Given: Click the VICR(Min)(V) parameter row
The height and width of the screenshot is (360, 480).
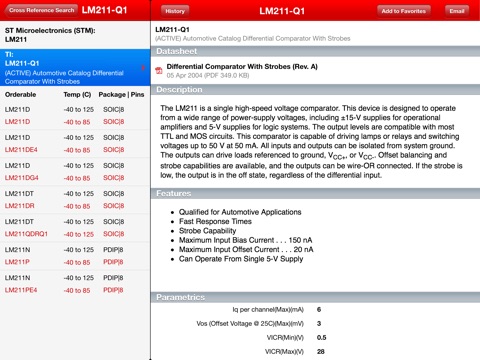Looking at the screenshot, I should (x=315, y=338).
